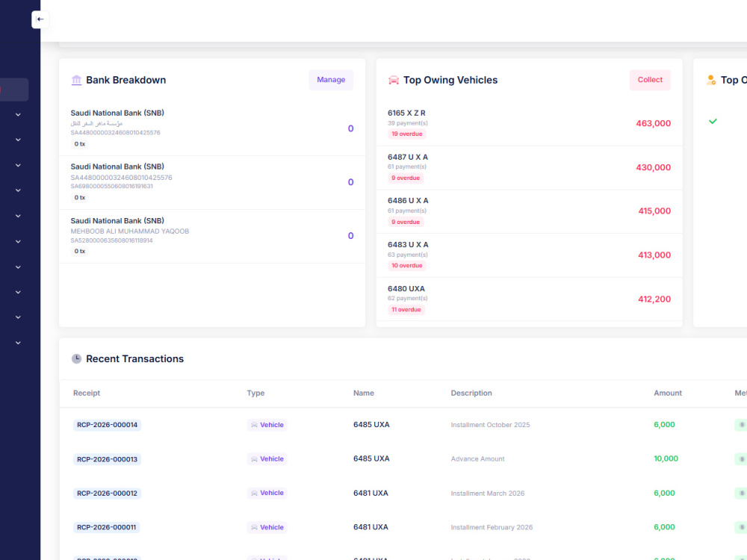Click the Vehicle type badge for RCP-2026-000012
This screenshot has width=747, height=560.
[267, 493]
